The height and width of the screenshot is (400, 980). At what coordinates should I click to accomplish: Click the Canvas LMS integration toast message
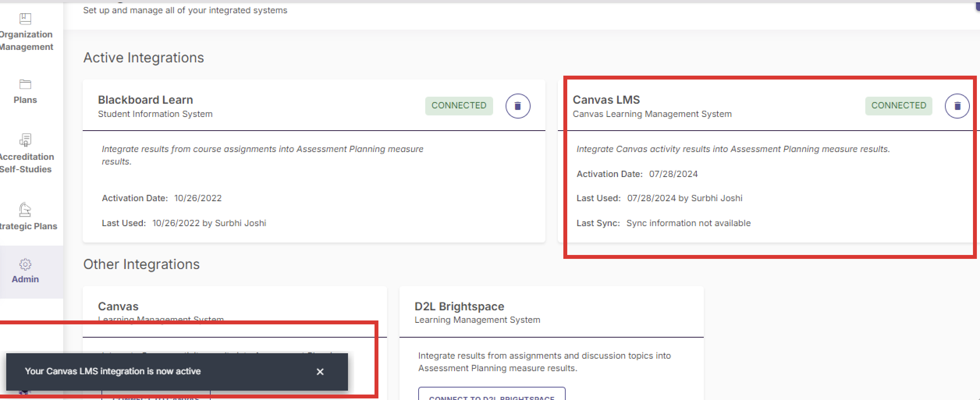[x=112, y=371]
